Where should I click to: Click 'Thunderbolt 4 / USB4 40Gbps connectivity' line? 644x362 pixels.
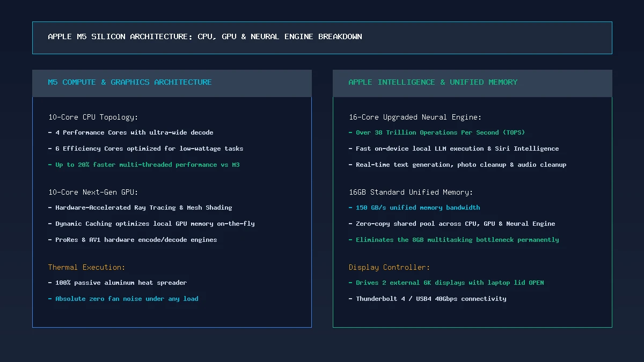(x=427, y=299)
